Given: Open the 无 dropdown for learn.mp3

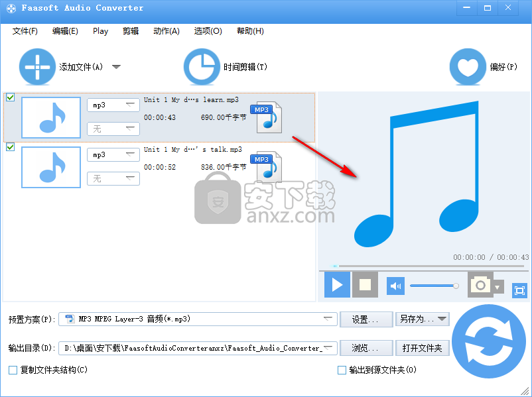Looking at the screenshot, I should (113, 129).
